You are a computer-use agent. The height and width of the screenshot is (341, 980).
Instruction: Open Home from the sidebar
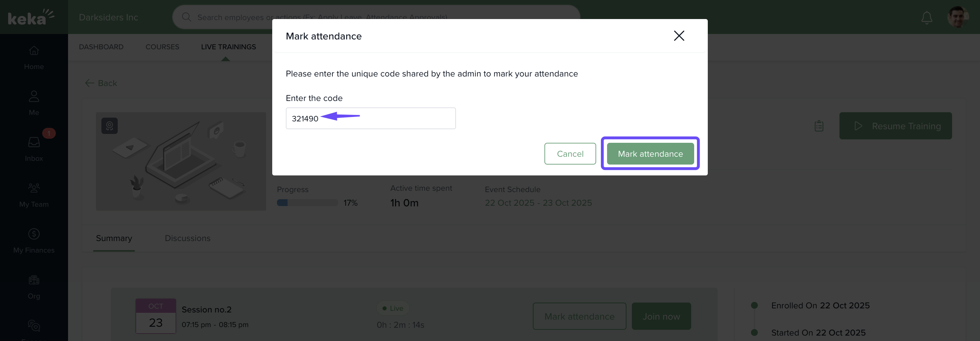click(x=34, y=57)
